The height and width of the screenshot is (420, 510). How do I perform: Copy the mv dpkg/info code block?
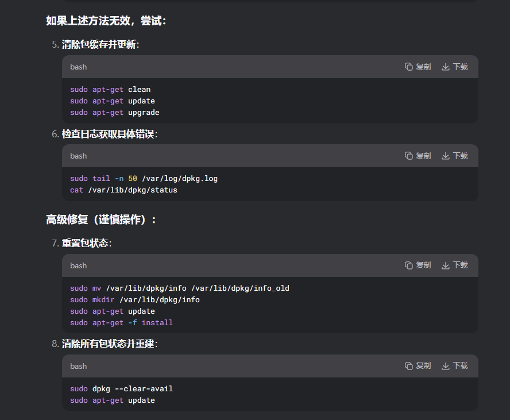(x=418, y=265)
